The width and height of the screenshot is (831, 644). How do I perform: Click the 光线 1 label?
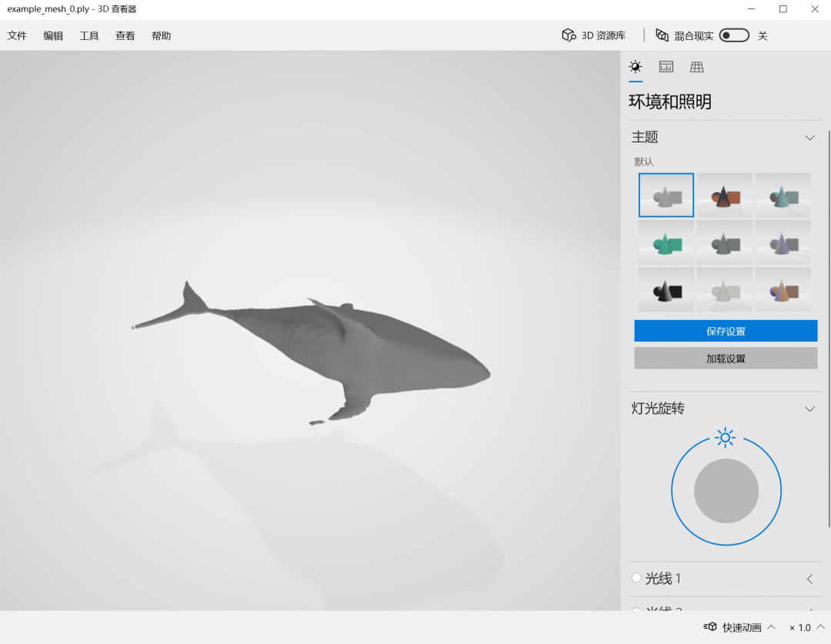click(663, 579)
